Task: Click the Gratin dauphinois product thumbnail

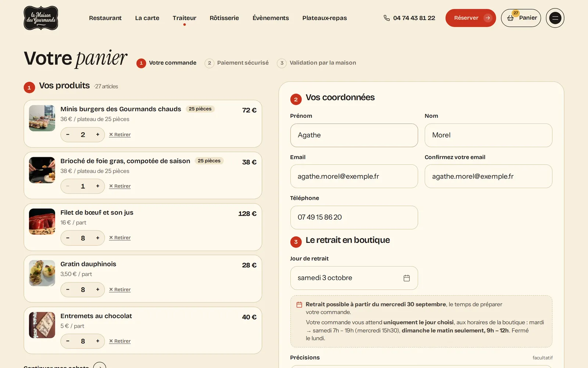Action: [x=42, y=273]
